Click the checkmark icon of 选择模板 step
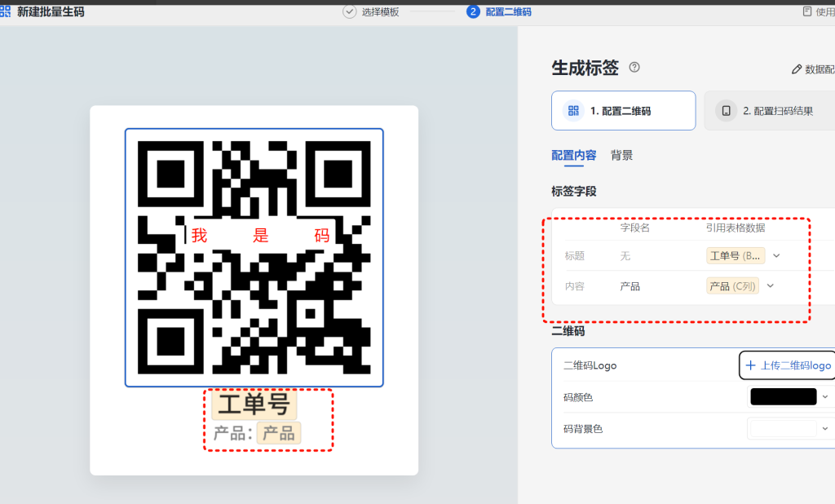The image size is (835, 504). 349,11
